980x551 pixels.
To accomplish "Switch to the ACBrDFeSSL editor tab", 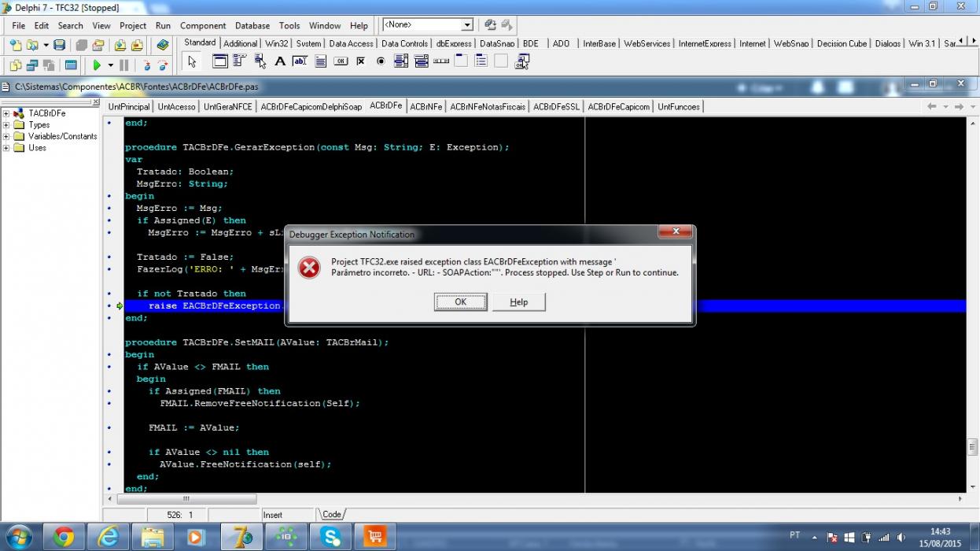I will (x=556, y=106).
